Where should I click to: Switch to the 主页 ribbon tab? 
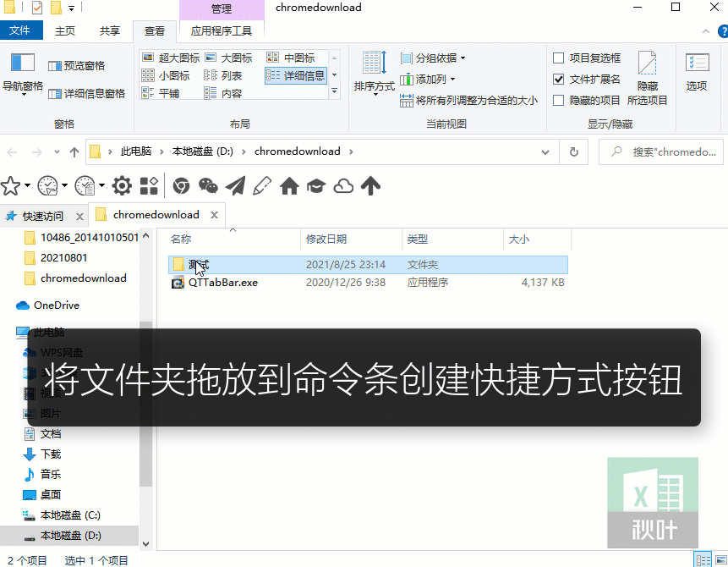pyautogui.click(x=65, y=30)
